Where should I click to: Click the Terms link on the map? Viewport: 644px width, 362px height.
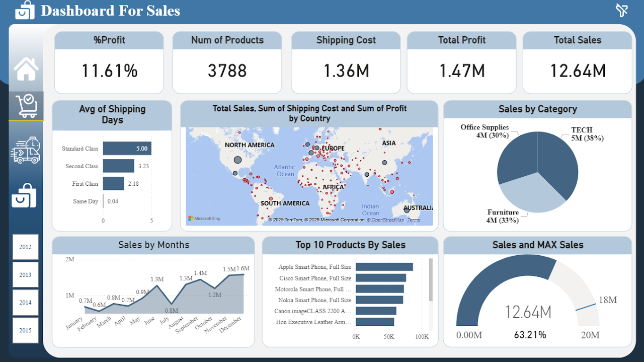[x=413, y=220]
